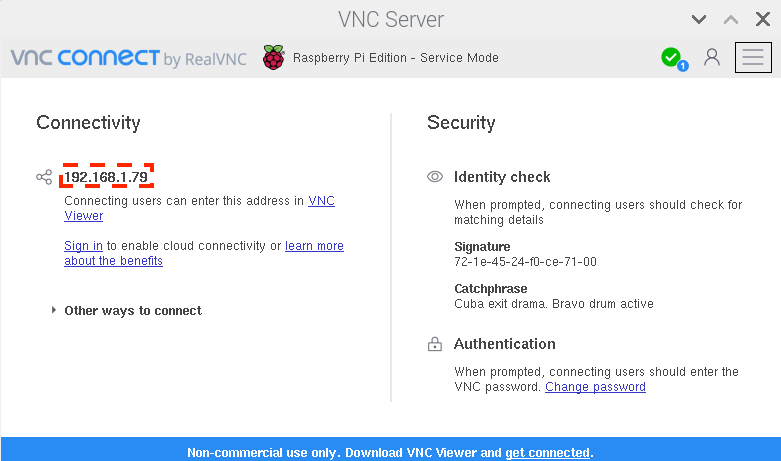Click the VNC Connect by RealVNC logo

[x=129, y=58]
